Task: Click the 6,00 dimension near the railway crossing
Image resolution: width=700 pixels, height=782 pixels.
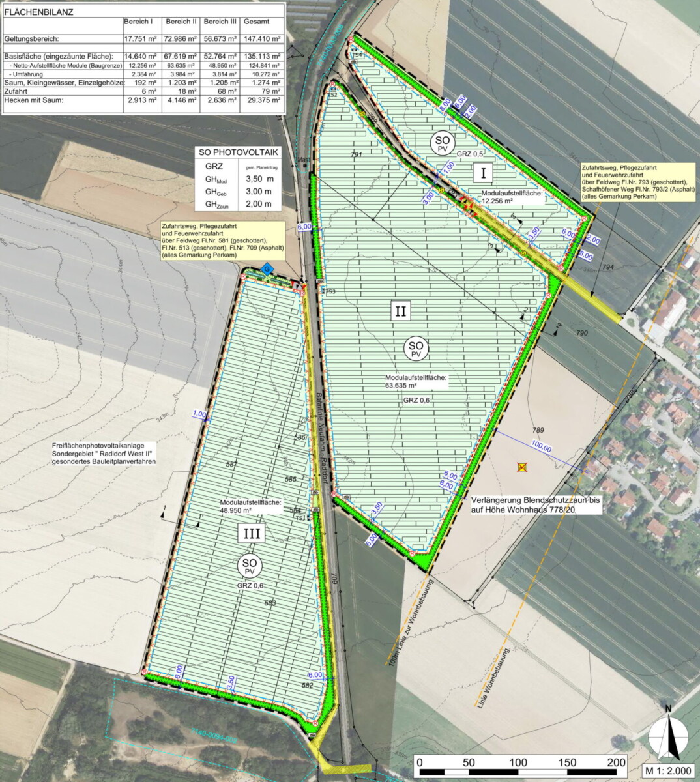Action: coord(304,227)
